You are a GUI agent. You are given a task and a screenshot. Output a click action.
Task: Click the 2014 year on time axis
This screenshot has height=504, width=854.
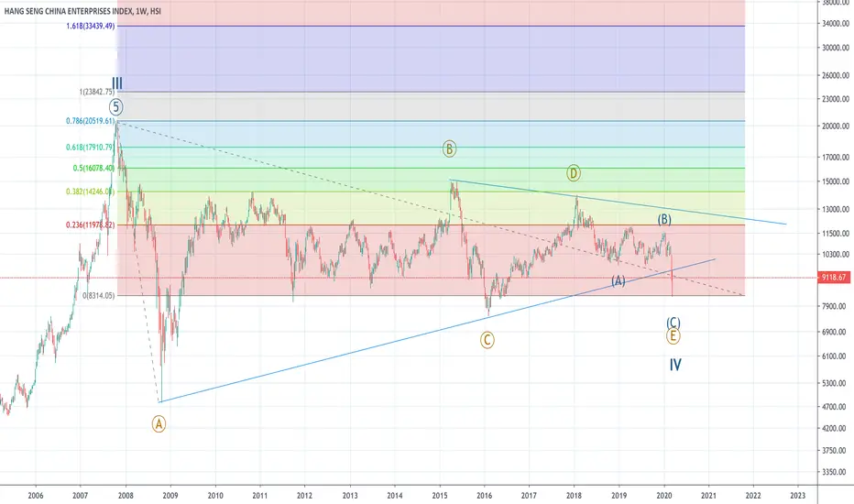[395, 495]
